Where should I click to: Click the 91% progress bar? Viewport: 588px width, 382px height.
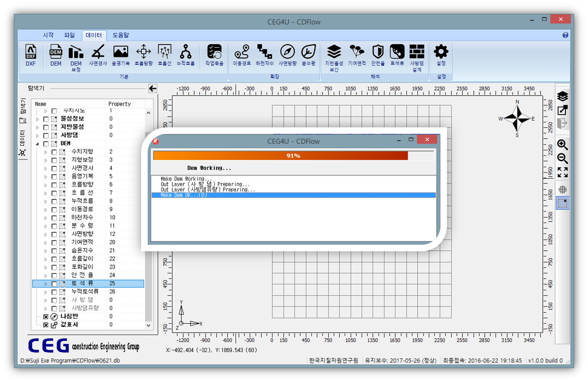click(x=293, y=156)
